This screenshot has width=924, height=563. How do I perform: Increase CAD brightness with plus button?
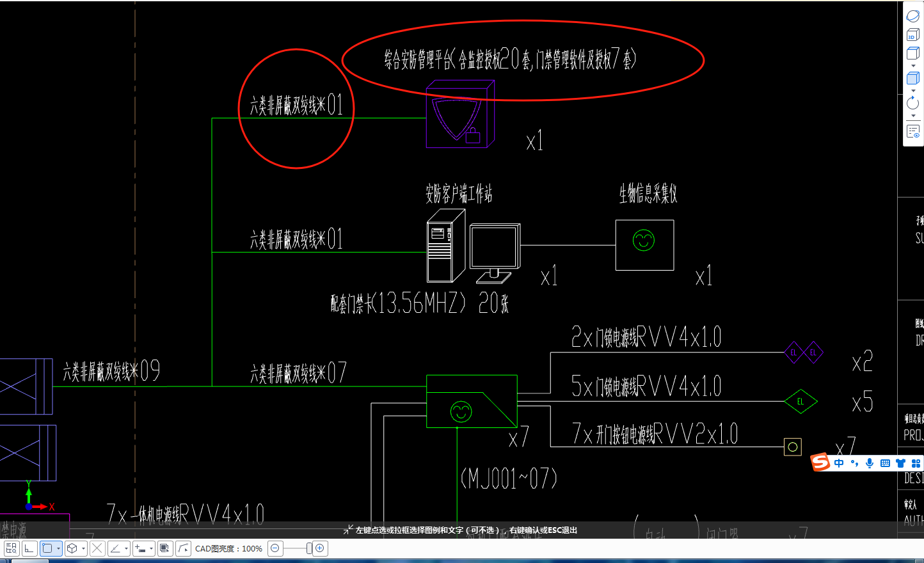[x=320, y=548]
